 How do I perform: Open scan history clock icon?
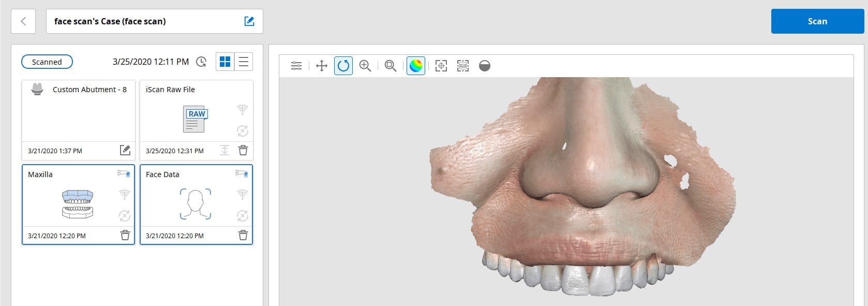tap(201, 62)
